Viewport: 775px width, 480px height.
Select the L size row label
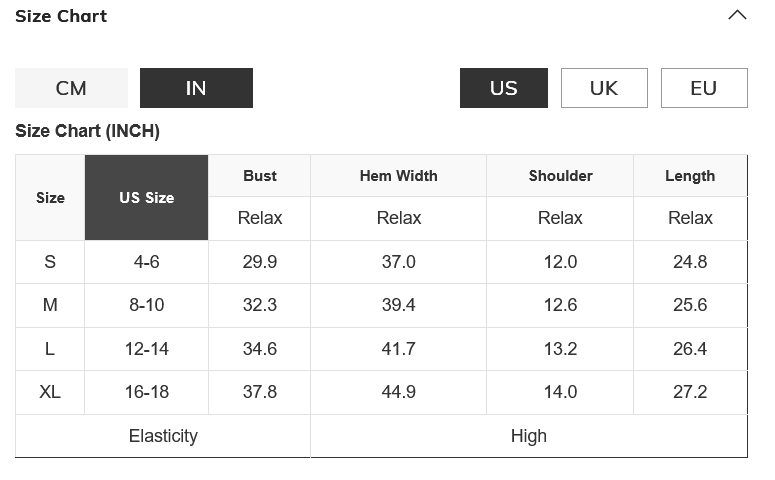[x=50, y=349]
